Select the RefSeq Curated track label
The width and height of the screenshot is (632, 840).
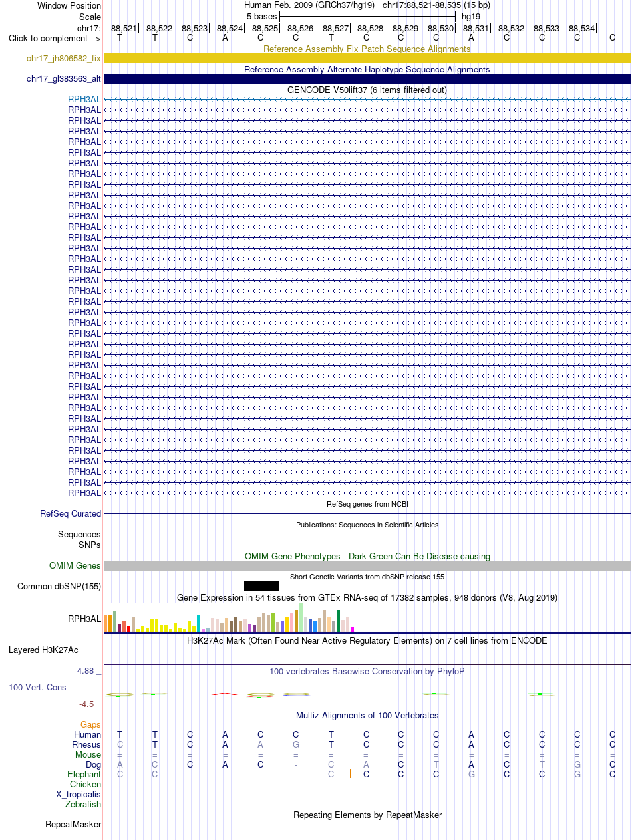[71, 513]
